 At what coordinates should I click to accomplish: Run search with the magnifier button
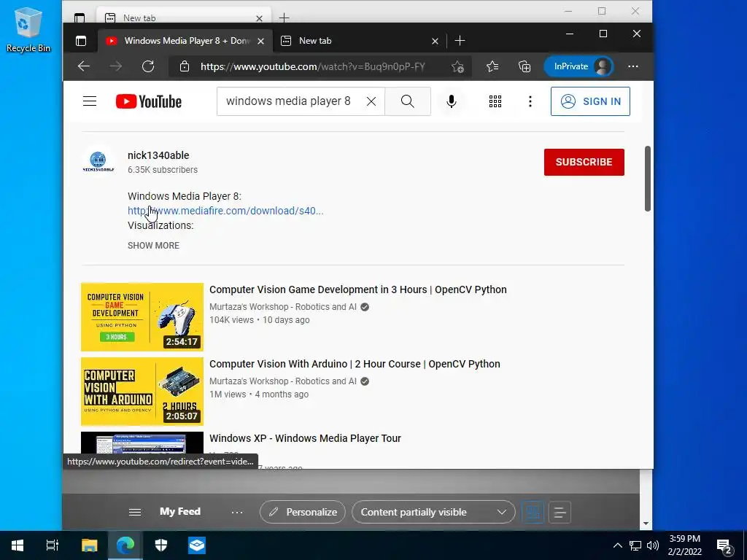[407, 101]
